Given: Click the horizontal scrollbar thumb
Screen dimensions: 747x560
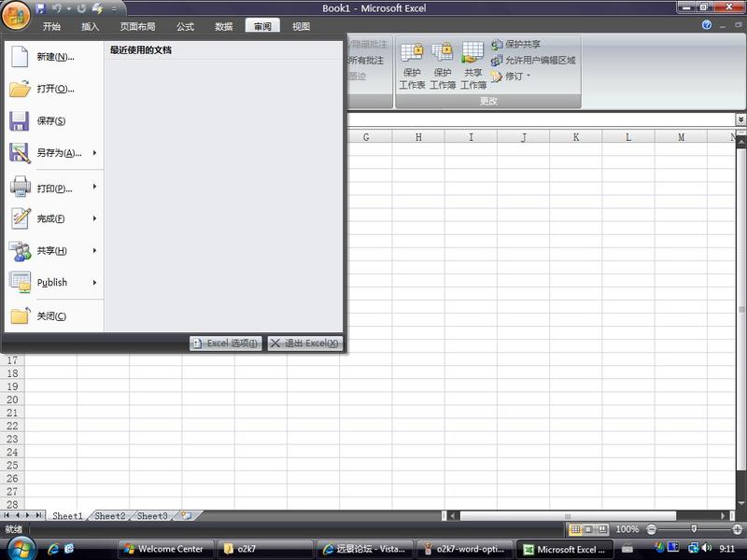Looking at the screenshot, I should click(568, 516).
